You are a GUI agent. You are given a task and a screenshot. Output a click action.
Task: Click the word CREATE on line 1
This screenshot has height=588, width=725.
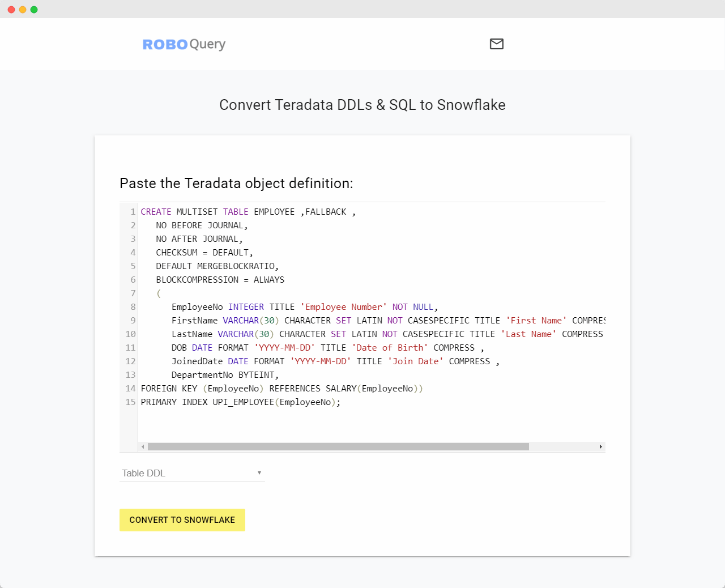pyautogui.click(x=156, y=211)
